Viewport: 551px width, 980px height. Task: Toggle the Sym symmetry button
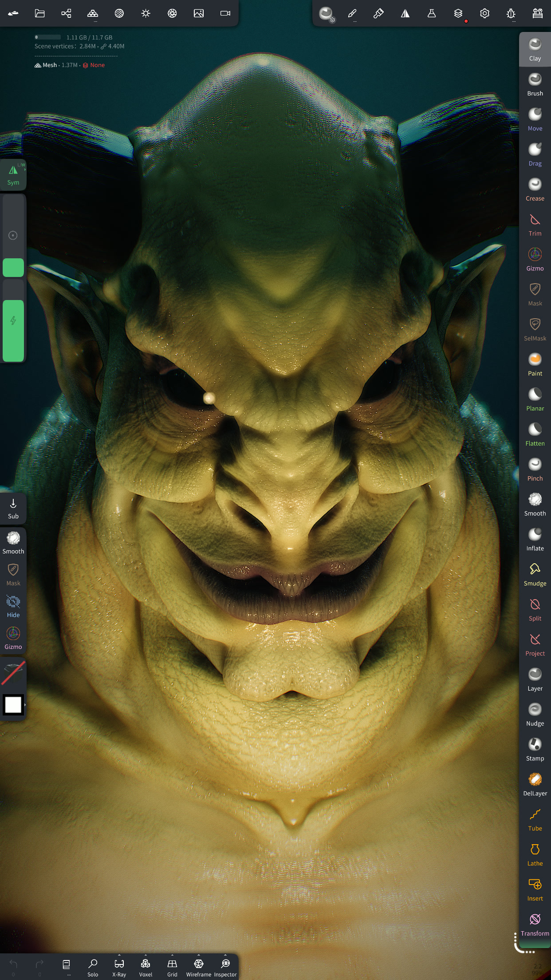(13, 174)
